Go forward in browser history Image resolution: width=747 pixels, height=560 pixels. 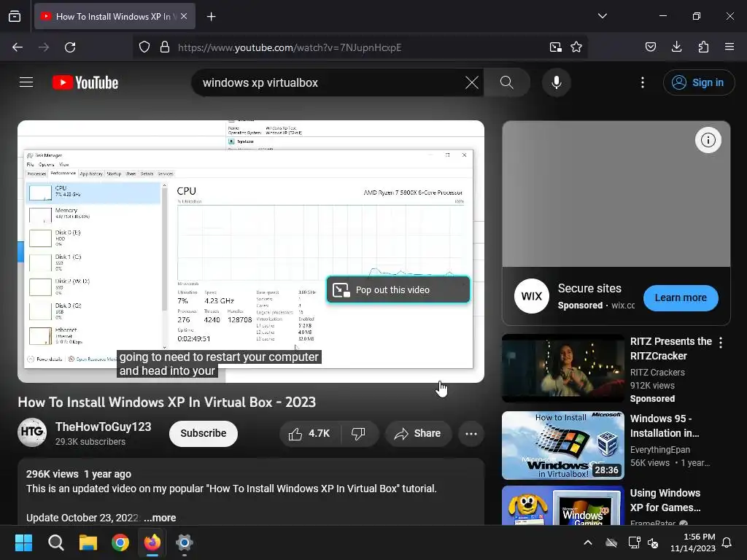44,47
